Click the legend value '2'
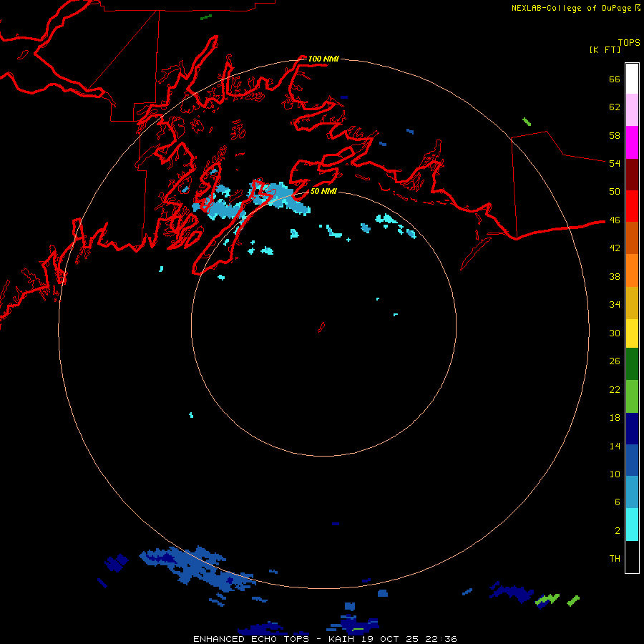 coord(618,531)
